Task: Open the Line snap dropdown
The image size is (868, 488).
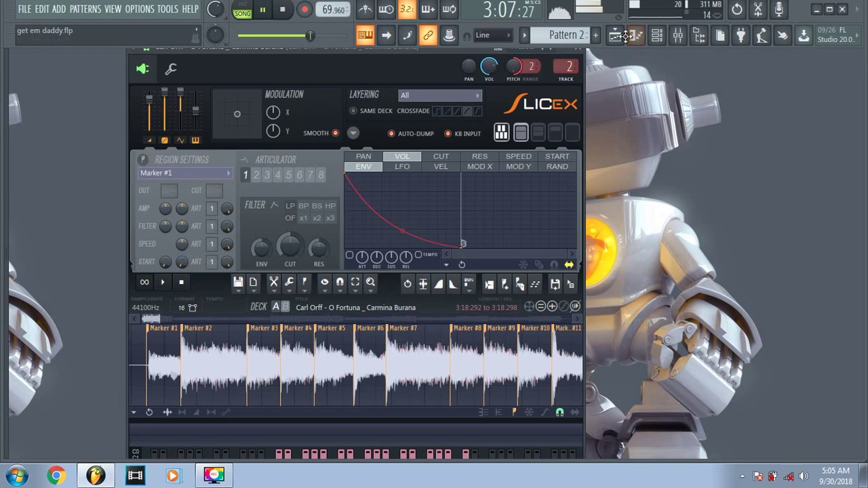Action: (493, 35)
